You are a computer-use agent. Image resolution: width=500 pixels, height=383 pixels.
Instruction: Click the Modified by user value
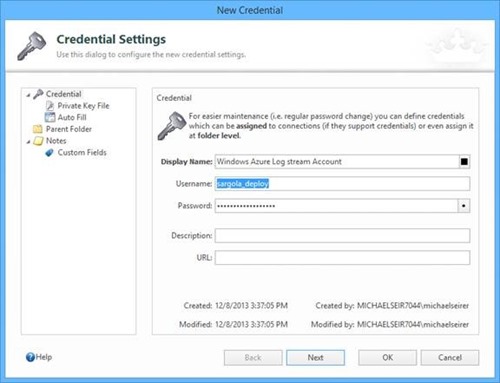pyautogui.click(x=413, y=324)
